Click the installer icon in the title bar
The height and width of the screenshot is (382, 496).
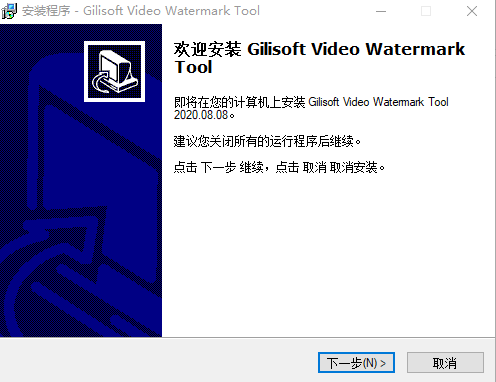tap(9, 11)
